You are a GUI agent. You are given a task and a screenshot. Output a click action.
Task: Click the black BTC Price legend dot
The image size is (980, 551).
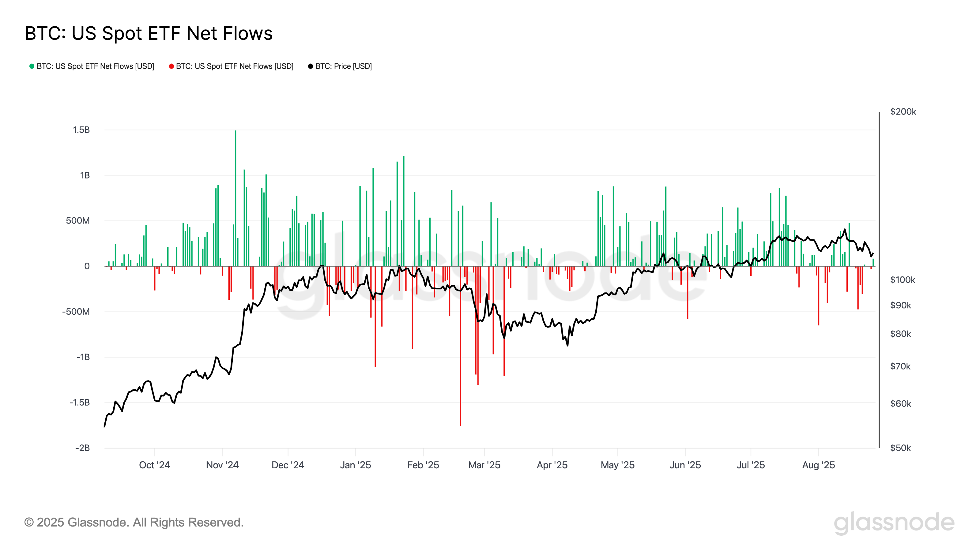coord(311,66)
